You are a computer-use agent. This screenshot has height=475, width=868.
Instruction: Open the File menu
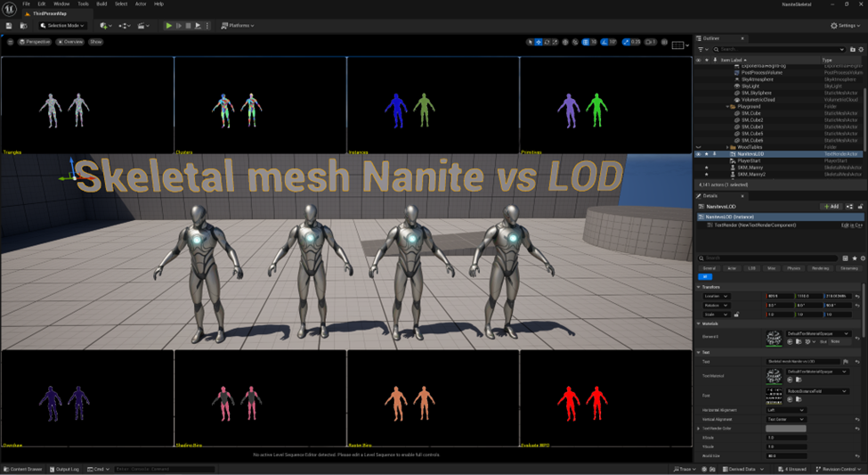coord(26,4)
